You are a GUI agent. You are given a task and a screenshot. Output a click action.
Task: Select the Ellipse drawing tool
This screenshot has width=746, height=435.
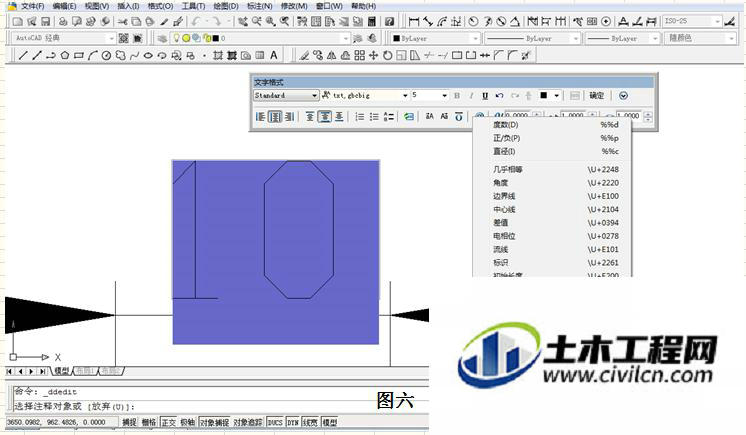[x=148, y=56]
